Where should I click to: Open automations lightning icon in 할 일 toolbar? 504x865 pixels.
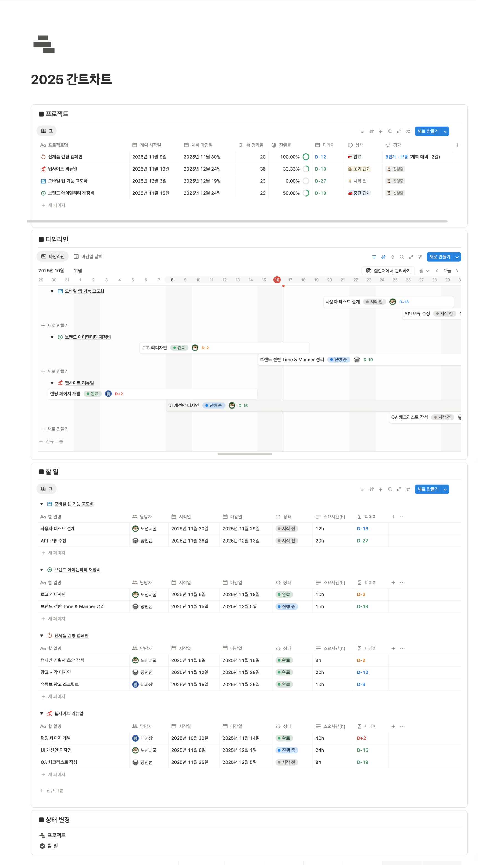point(381,489)
